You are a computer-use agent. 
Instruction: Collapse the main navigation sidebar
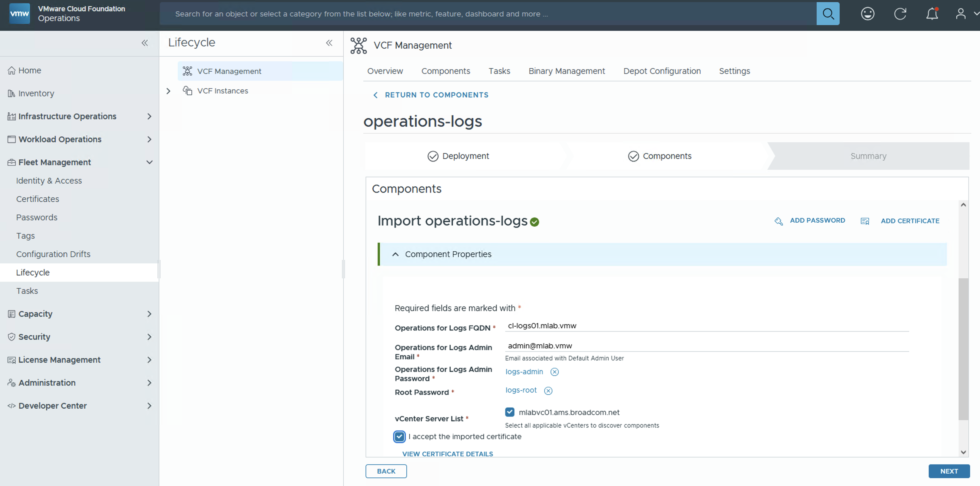pos(145,43)
